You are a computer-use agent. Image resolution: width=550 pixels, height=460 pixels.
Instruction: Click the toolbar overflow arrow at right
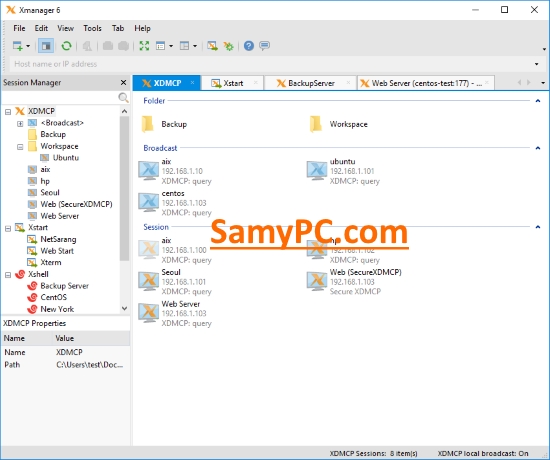coord(544,49)
